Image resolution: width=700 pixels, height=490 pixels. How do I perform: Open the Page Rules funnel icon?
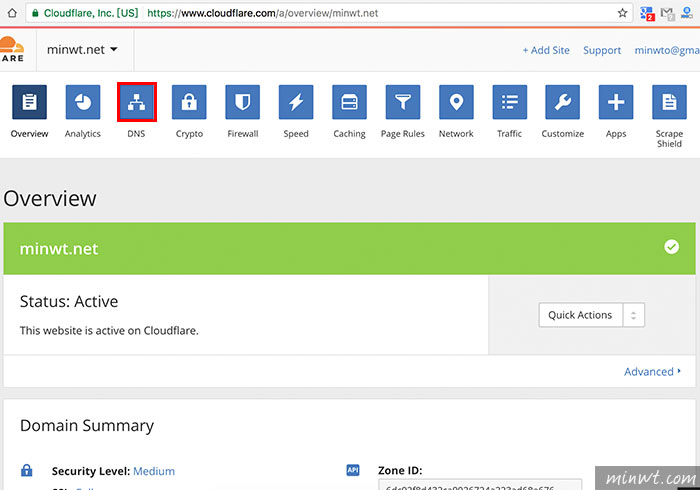pyautogui.click(x=403, y=102)
